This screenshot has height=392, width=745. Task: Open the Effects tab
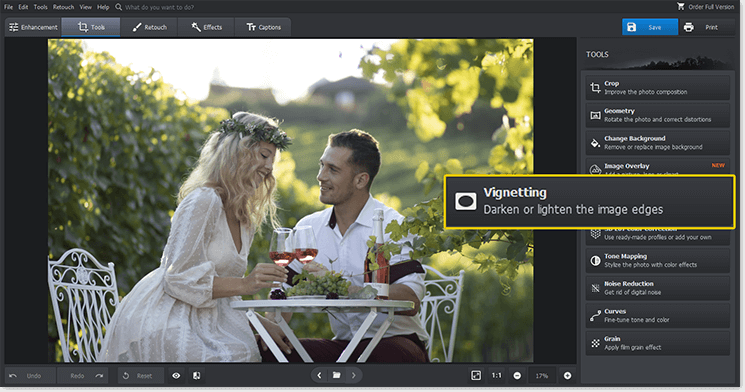point(206,27)
